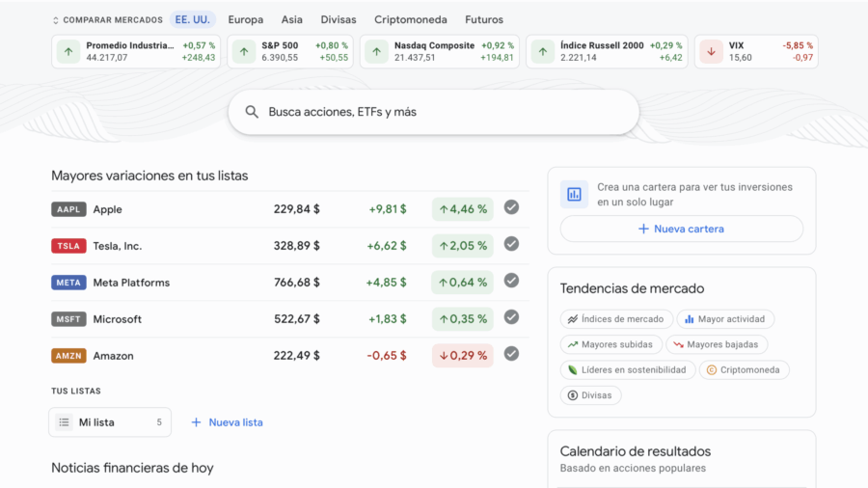
Task: Click the up arrow on S&P 500 card
Action: tap(244, 51)
